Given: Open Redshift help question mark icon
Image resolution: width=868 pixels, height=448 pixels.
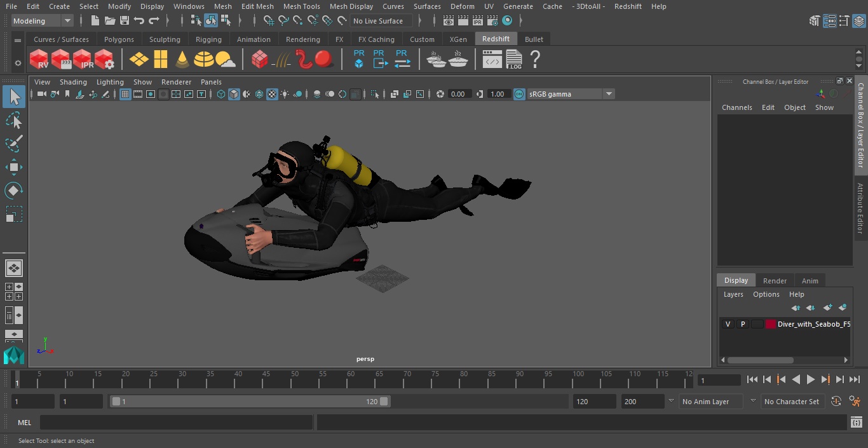Looking at the screenshot, I should pyautogui.click(x=535, y=60).
